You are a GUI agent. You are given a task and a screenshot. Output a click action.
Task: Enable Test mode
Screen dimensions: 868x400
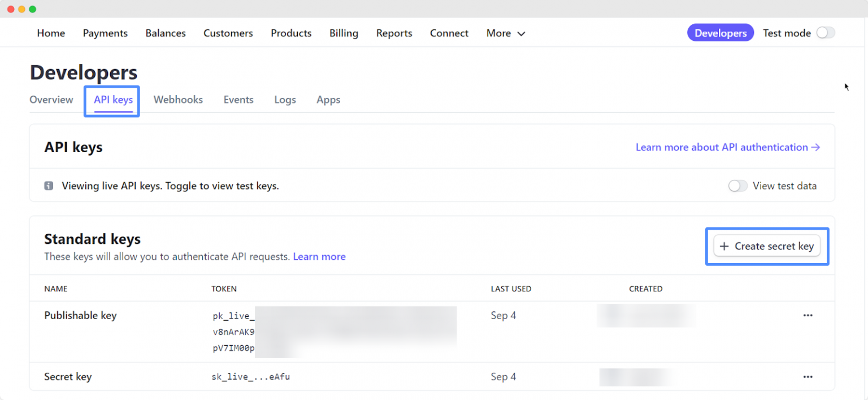point(826,33)
